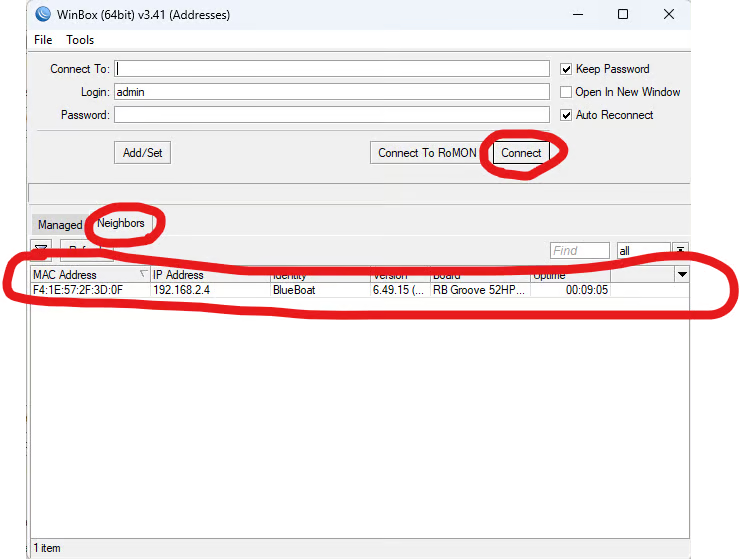Toggle the Keep Password checkbox
The image size is (740, 559).
pos(566,69)
